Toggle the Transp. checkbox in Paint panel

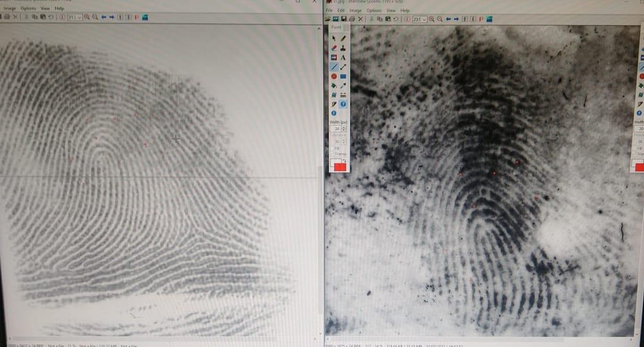332,155
